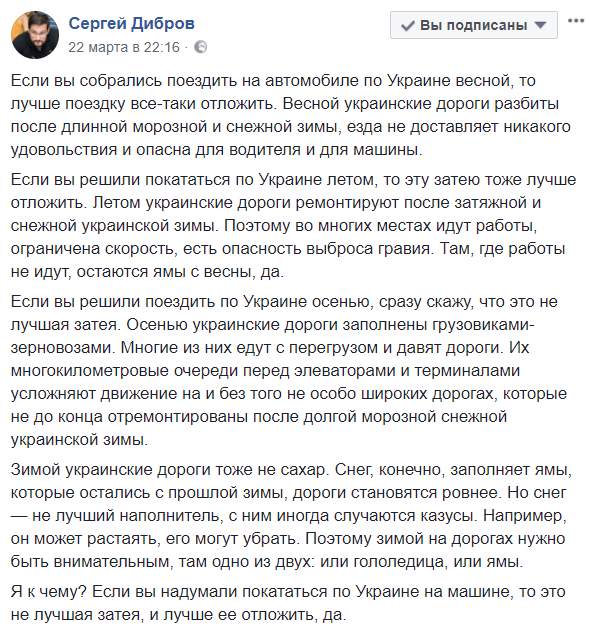This screenshot has height=638, width=591.
Task: Click the closing paragraph starting Я к чему?
Action: 288,603
